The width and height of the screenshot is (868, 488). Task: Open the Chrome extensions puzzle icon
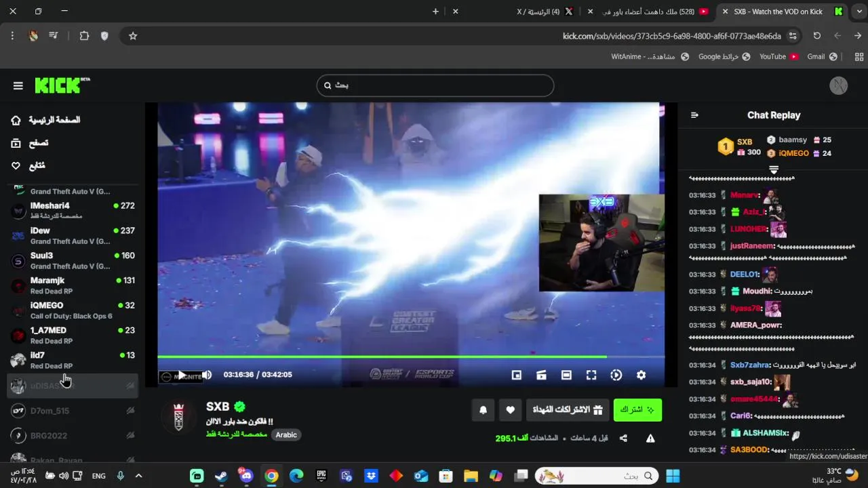click(x=84, y=36)
